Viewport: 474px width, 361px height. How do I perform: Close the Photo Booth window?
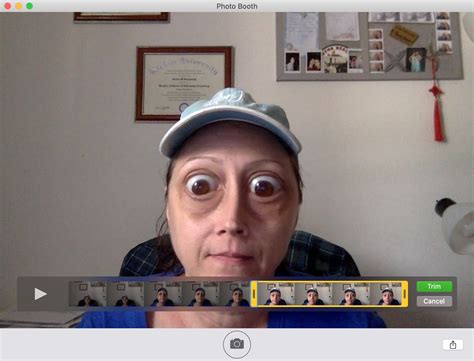tap(7, 6)
